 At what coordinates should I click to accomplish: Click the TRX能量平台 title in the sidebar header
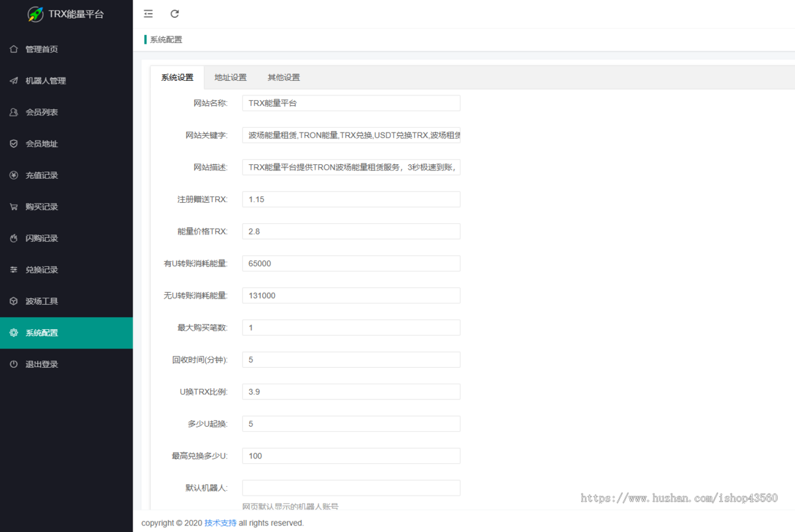click(x=76, y=14)
